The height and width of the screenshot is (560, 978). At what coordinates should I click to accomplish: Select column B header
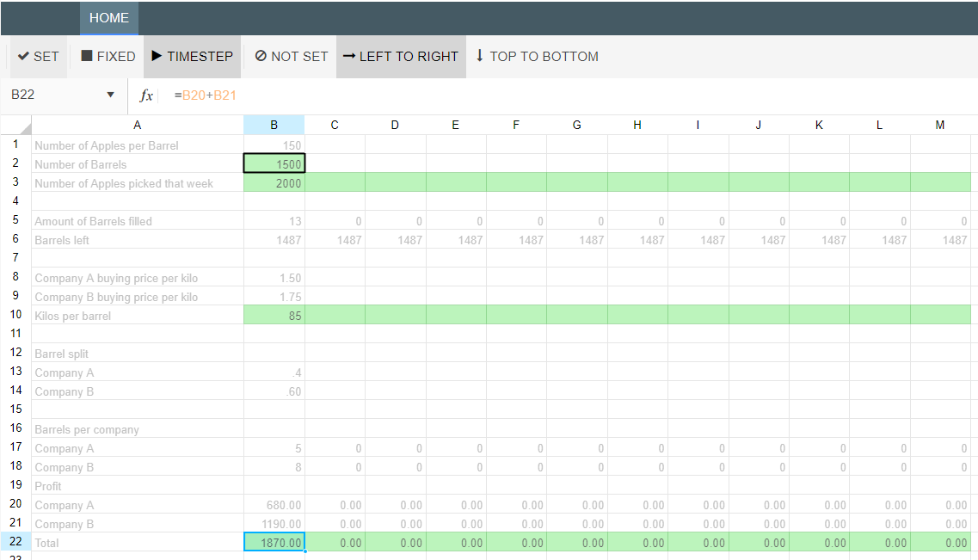[x=274, y=126]
